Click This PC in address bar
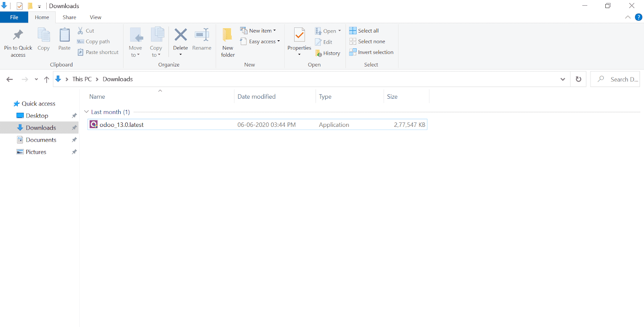Image resolution: width=644 pixels, height=327 pixels. pos(82,79)
